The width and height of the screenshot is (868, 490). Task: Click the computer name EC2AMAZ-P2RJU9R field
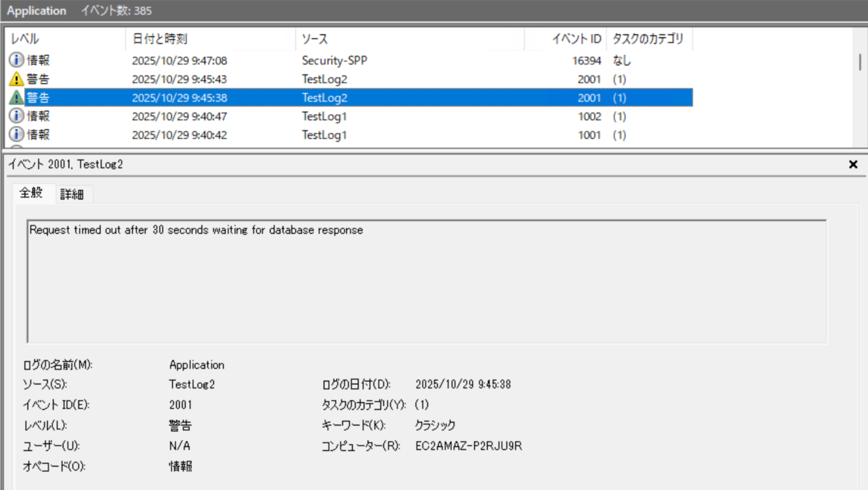(x=468, y=446)
